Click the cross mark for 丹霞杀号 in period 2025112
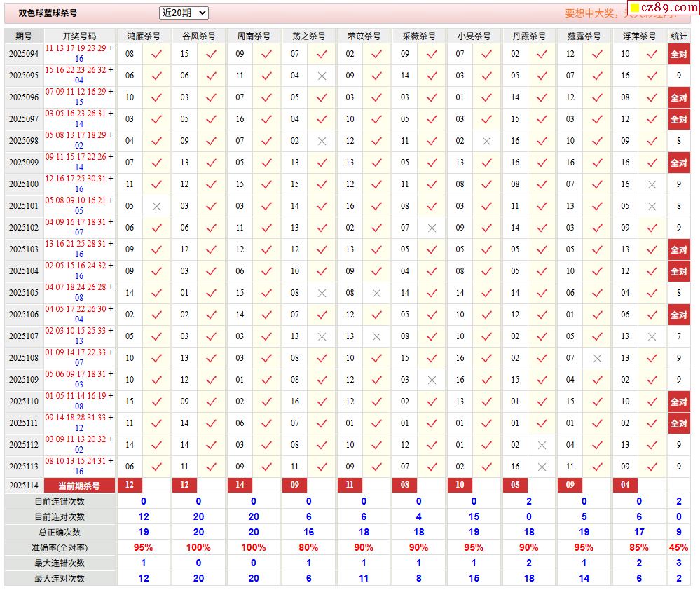 tap(542, 445)
